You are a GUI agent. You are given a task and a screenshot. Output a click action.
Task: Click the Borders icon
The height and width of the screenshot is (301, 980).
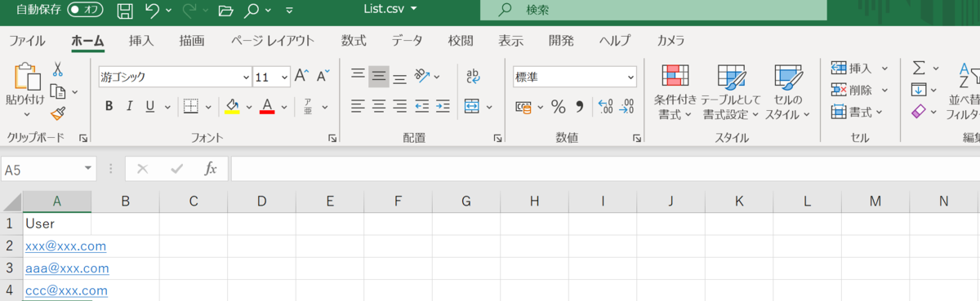coord(191,106)
